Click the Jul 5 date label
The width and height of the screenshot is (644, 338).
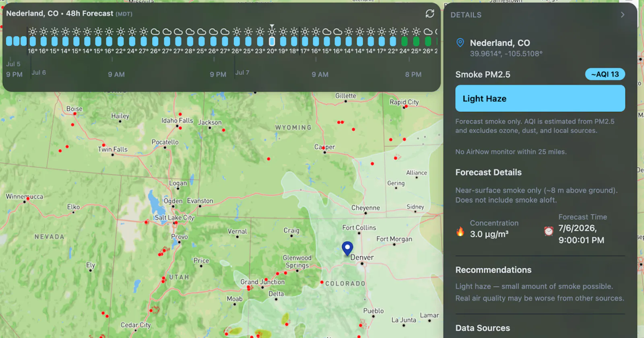(13, 64)
